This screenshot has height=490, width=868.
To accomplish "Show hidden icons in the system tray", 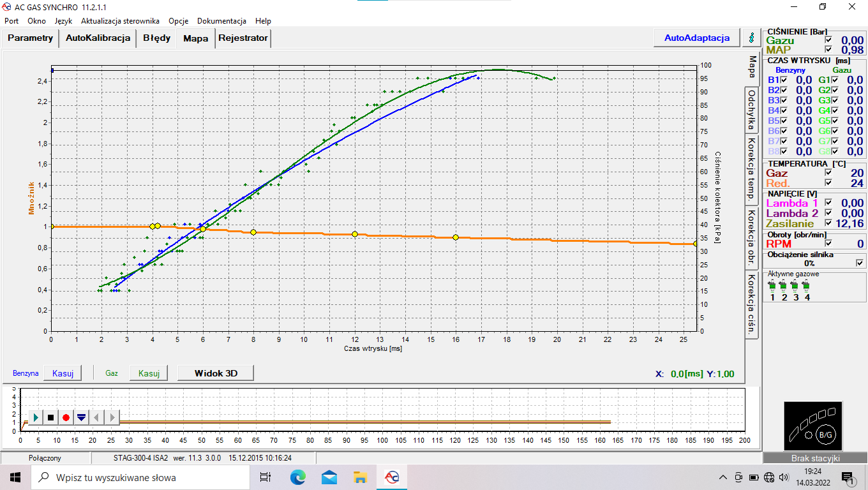I will click(x=723, y=477).
